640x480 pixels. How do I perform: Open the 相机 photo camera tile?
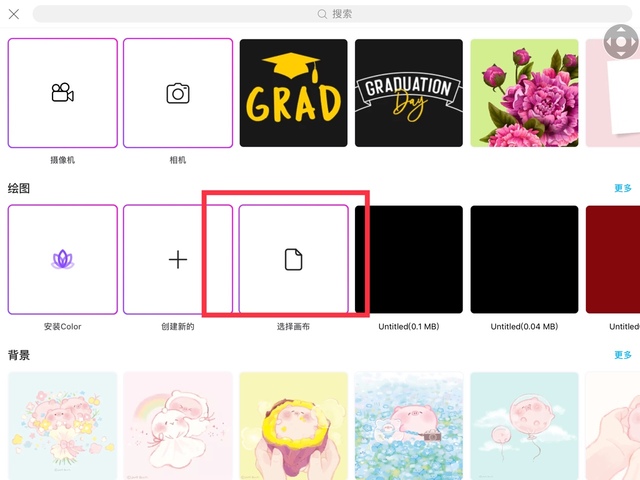pos(178,93)
